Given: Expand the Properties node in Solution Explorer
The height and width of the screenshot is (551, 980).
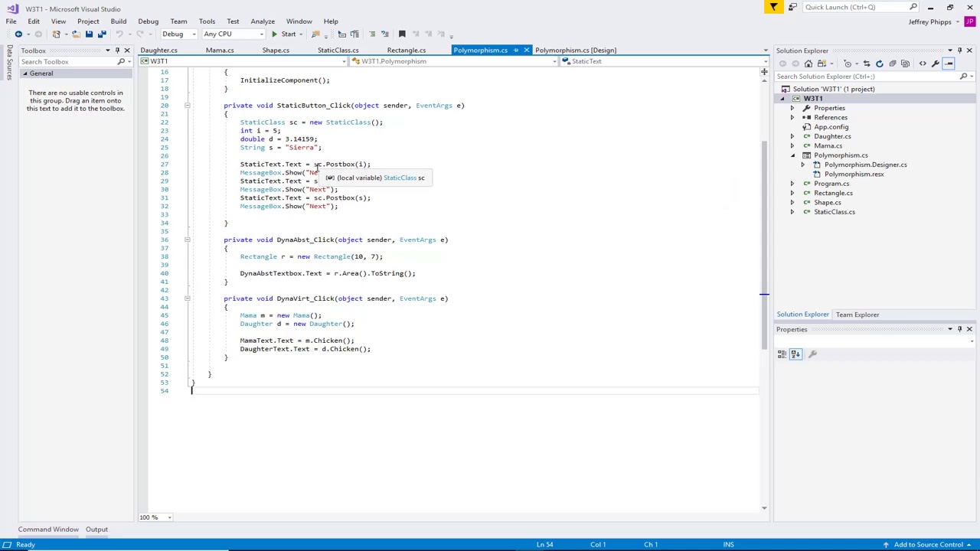Looking at the screenshot, I should 792,108.
